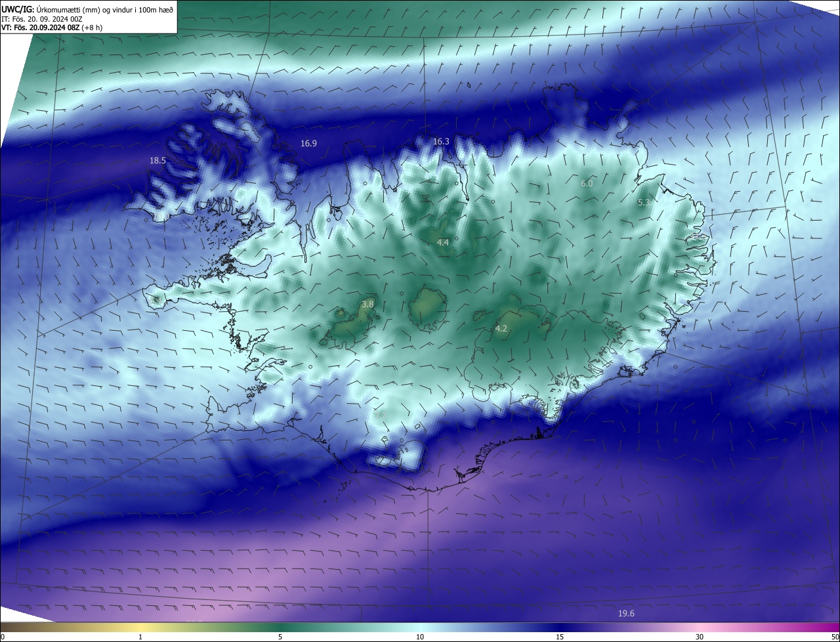The height and width of the screenshot is (642, 840).
Task: Click the 4.2 value label on the map
Action: (501, 328)
